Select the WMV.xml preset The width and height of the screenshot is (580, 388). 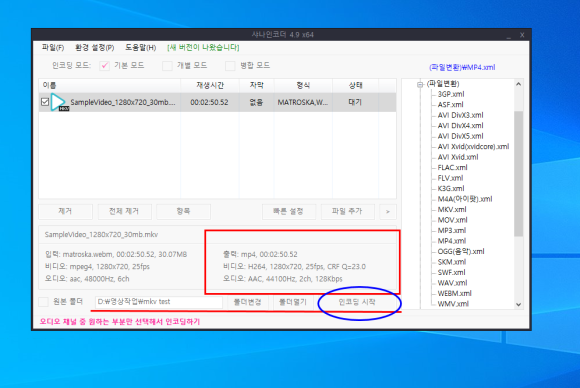[x=453, y=304]
